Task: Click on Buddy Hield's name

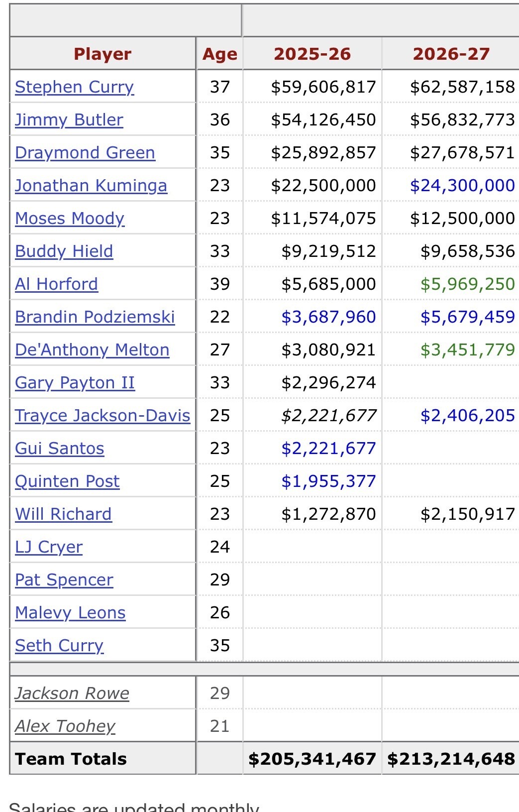Action: (64, 251)
